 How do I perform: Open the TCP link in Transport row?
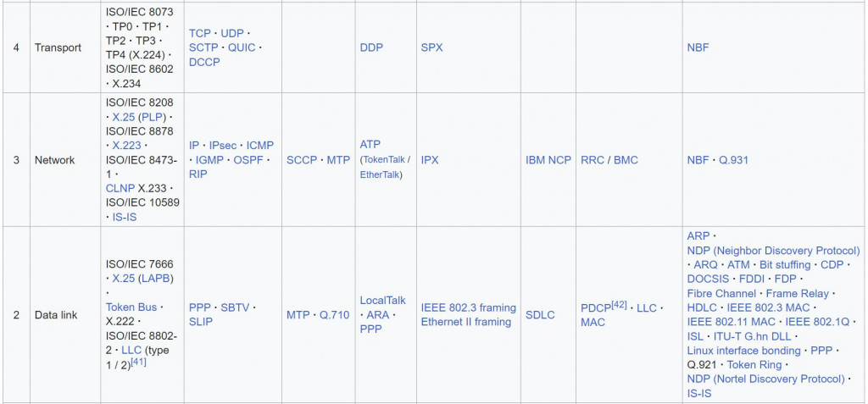coord(200,33)
